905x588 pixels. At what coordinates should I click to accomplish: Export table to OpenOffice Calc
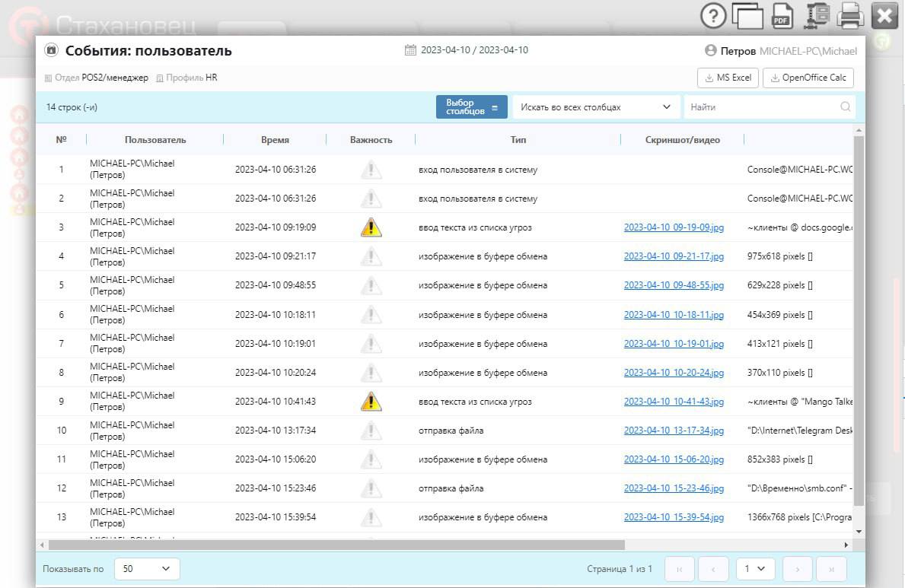[808, 78]
